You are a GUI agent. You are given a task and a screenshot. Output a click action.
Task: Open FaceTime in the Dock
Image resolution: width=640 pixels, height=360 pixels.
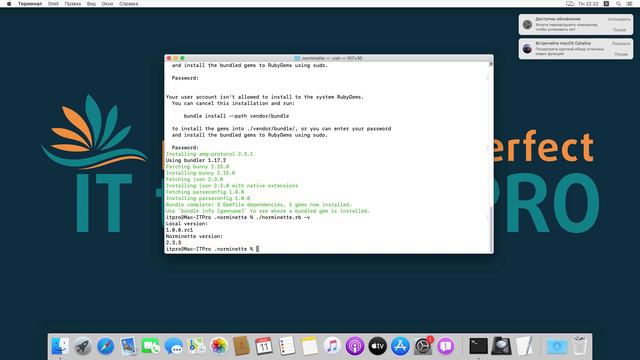tap(151, 346)
